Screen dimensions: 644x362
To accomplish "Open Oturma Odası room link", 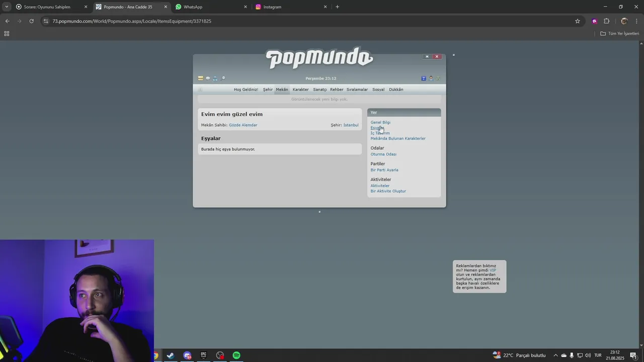I will [x=383, y=154].
